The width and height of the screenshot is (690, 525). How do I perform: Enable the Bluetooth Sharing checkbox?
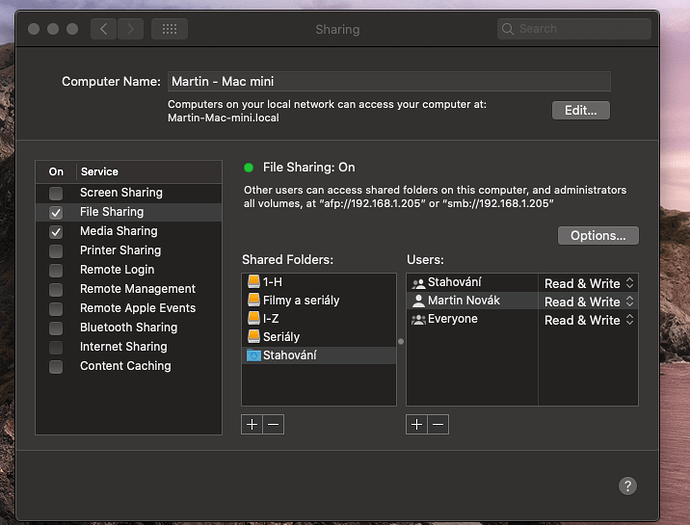56,328
